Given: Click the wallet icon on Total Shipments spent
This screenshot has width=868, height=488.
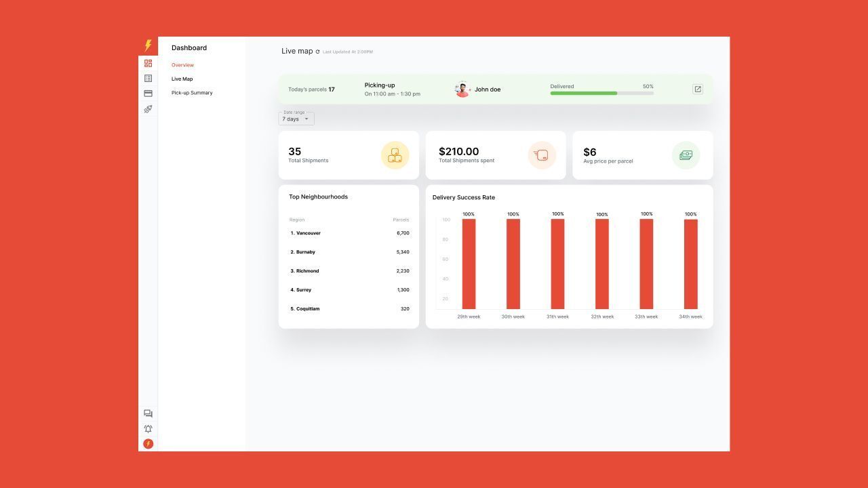Looking at the screenshot, I should [542, 155].
